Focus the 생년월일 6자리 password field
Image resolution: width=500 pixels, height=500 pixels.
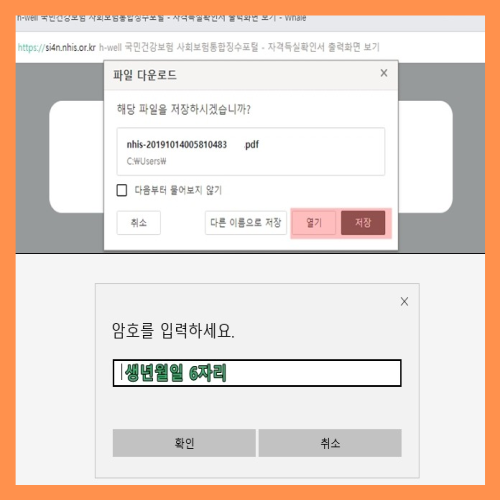(x=257, y=373)
